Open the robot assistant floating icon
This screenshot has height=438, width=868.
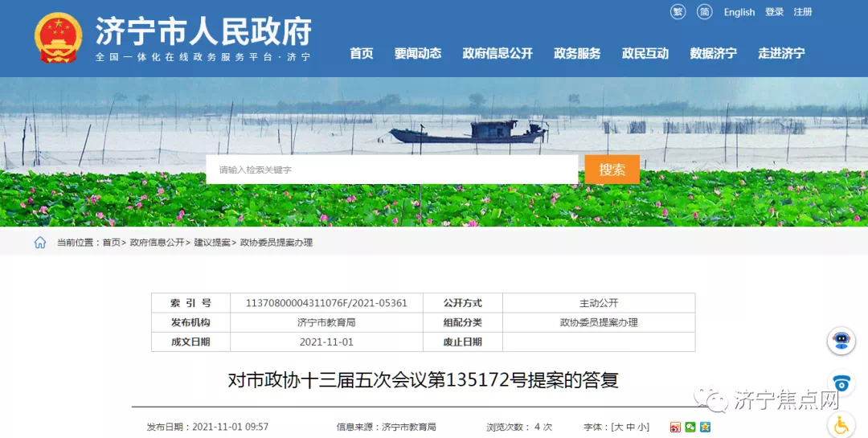point(841,341)
